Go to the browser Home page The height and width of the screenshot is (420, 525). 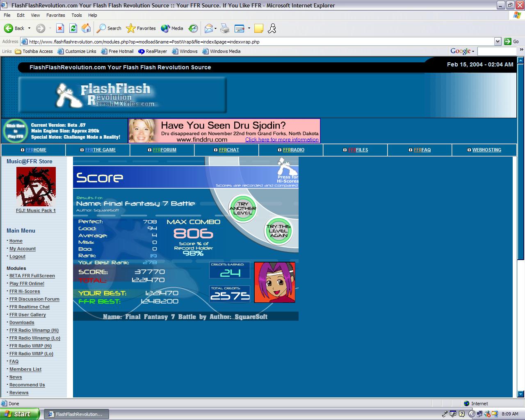click(86, 28)
